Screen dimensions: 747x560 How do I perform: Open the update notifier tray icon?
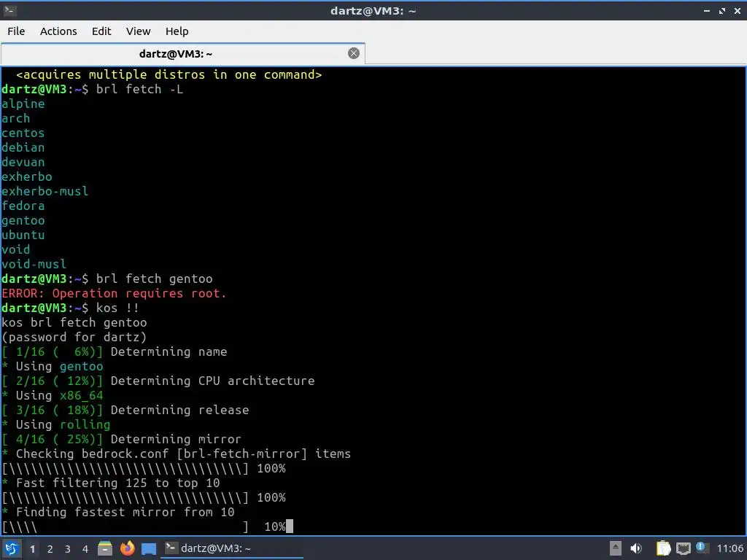(x=701, y=547)
